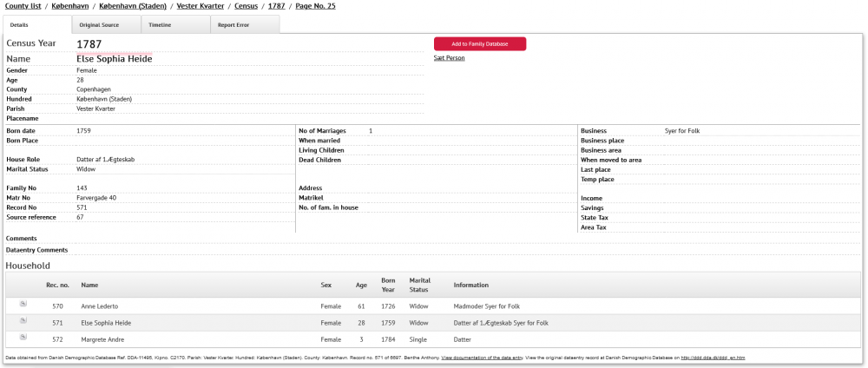Click Born date value 1759 in details

(83, 130)
